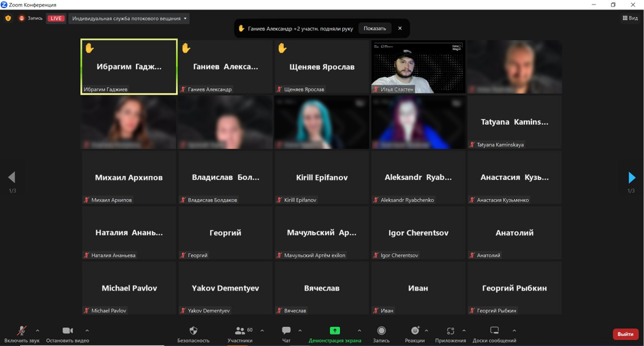Open Индивидуальная служба потокового вещания dropdown

129,18
